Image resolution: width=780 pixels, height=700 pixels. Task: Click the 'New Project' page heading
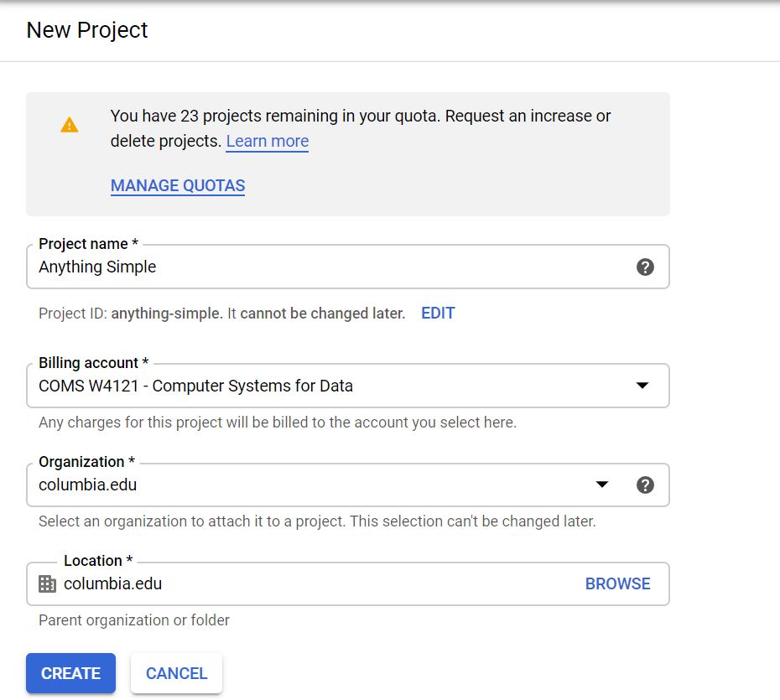click(x=87, y=30)
